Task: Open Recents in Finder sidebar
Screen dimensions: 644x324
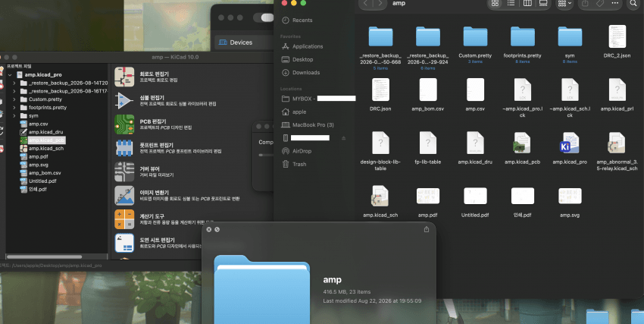Action: [x=302, y=20]
